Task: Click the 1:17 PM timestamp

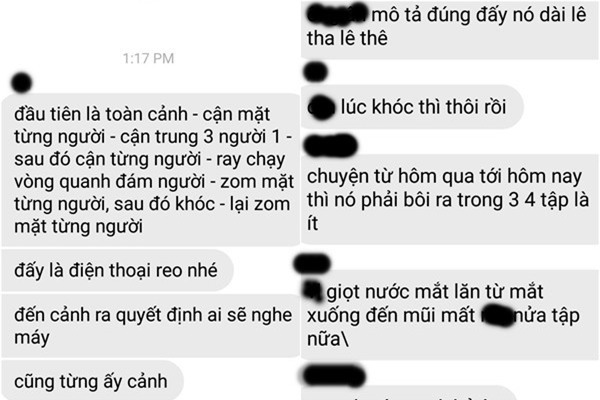Action: click(148, 58)
